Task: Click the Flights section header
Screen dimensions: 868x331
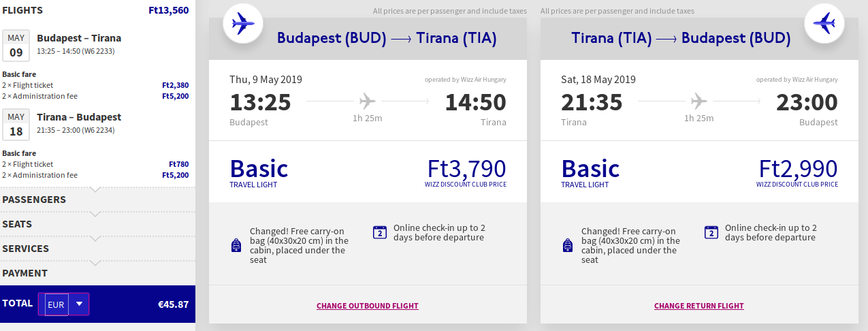Action: pos(23,10)
